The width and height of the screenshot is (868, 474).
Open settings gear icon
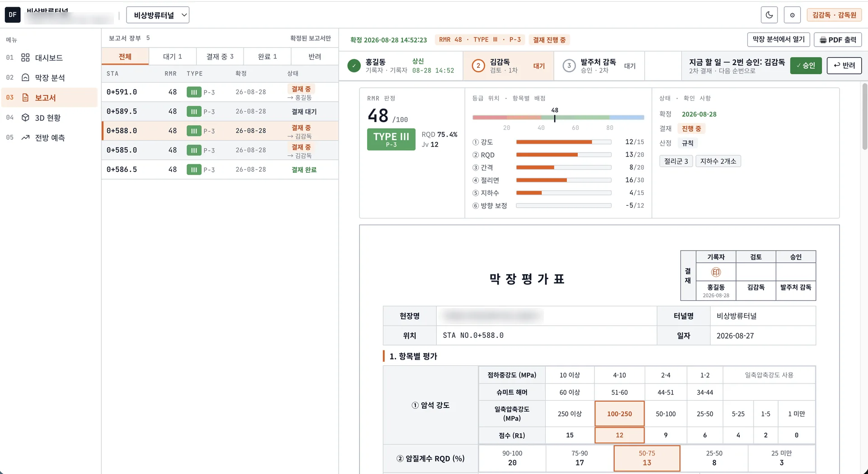pyautogui.click(x=792, y=15)
